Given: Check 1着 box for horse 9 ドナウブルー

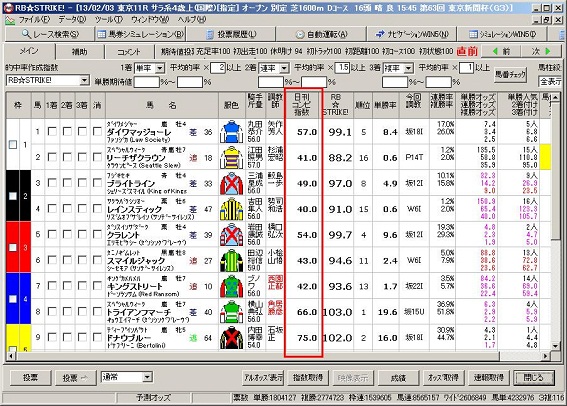Looking at the screenshot, I should click(52, 337).
